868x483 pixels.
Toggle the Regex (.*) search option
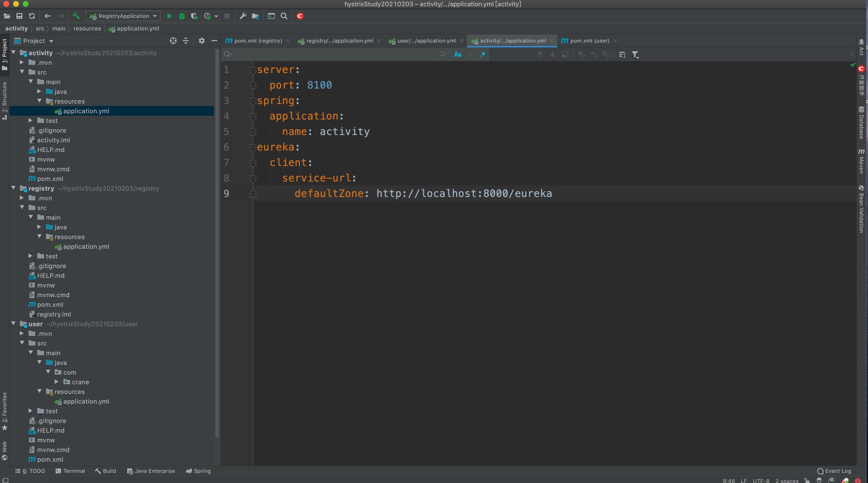(483, 54)
